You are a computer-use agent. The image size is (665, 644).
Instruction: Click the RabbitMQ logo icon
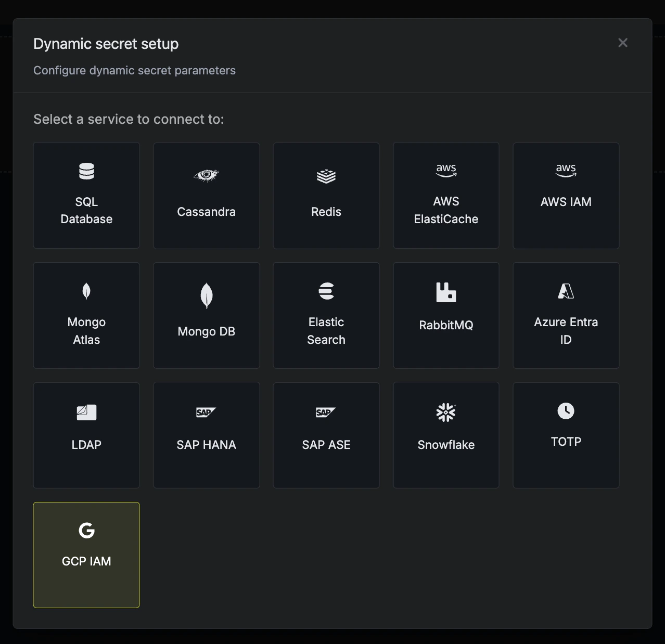tap(446, 292)
